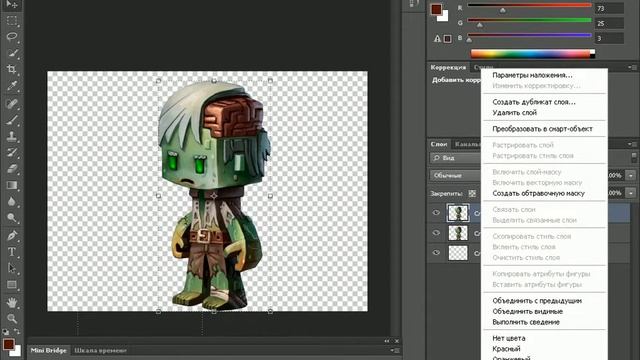Select the Blur tool
The width and height of the screenshot is (640, 360).
pyautogui.click(x=11, y=202)
